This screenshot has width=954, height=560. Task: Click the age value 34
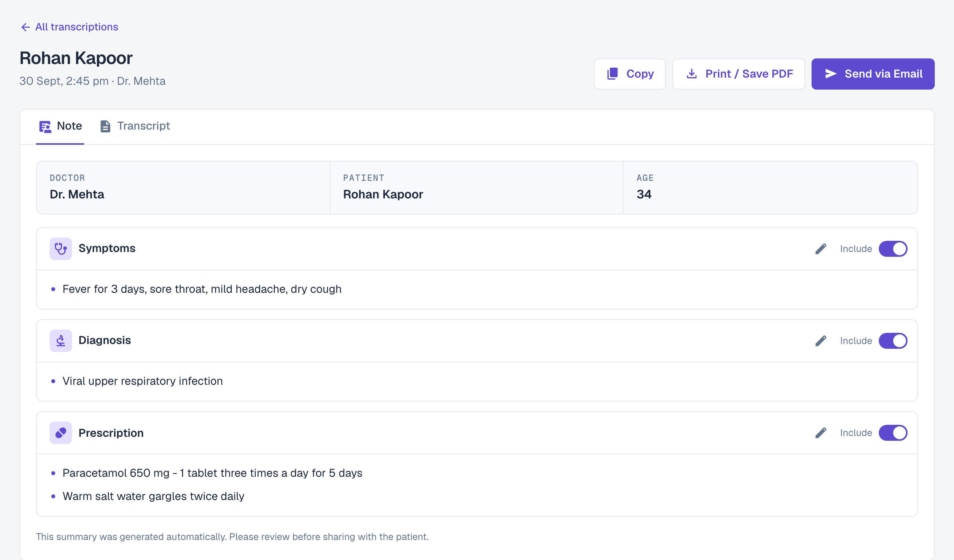(644, 194)
